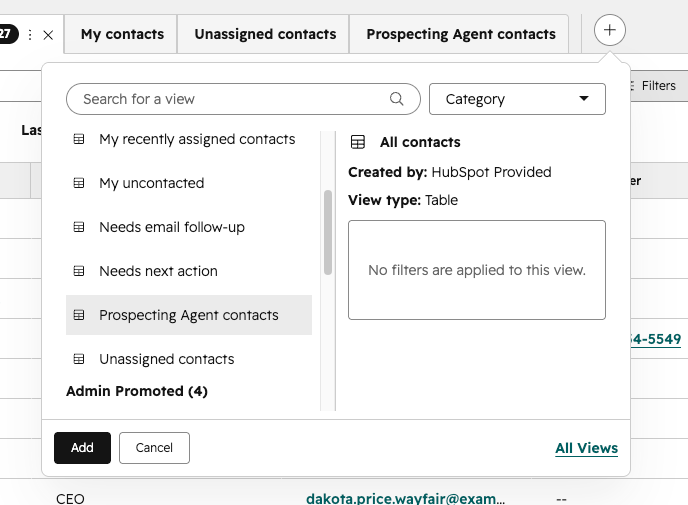Click the Cancel button
The height and width of the screenshot is (505, 688).
tap(154, 448)
